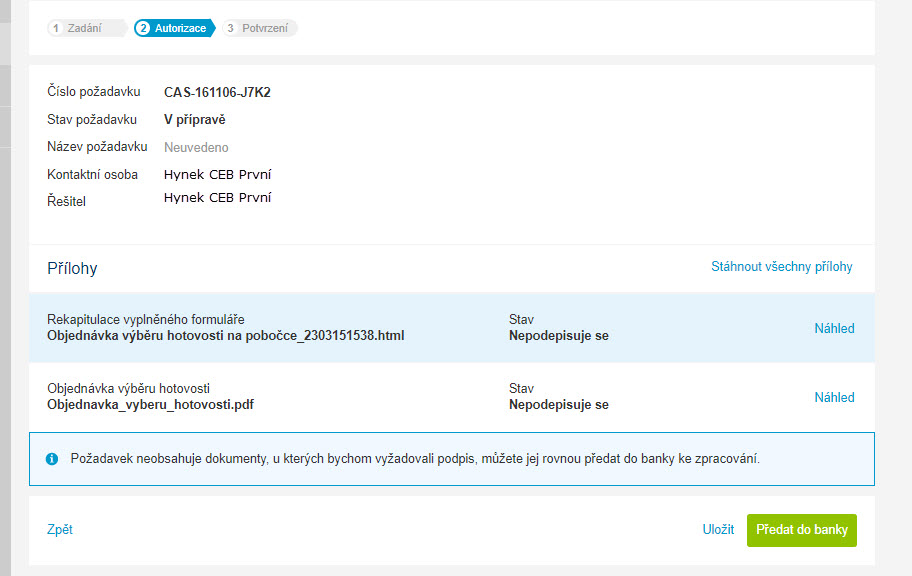This screenshot has width=912, height=576.
Task: Go back using the Zpět link
Action: 60,529
